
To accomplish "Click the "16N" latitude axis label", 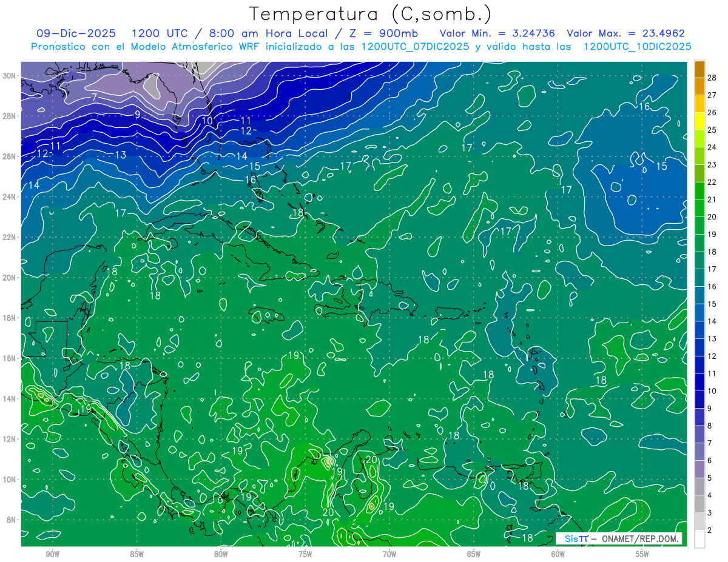I will point(10,358).
